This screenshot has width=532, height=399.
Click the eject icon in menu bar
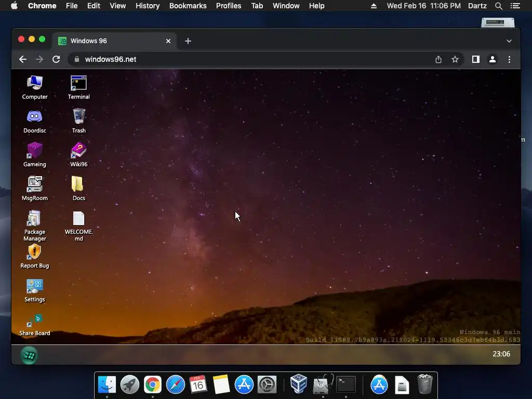pyautogui.click(x=374, y=6)
